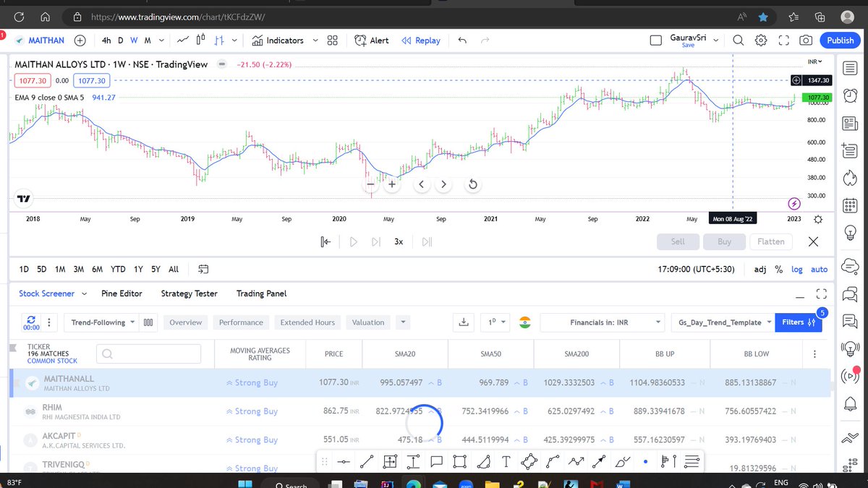Viewport: 868px width, 488px height.
Task: Toggle adj dividend adjustment
Action: (759, 269)
